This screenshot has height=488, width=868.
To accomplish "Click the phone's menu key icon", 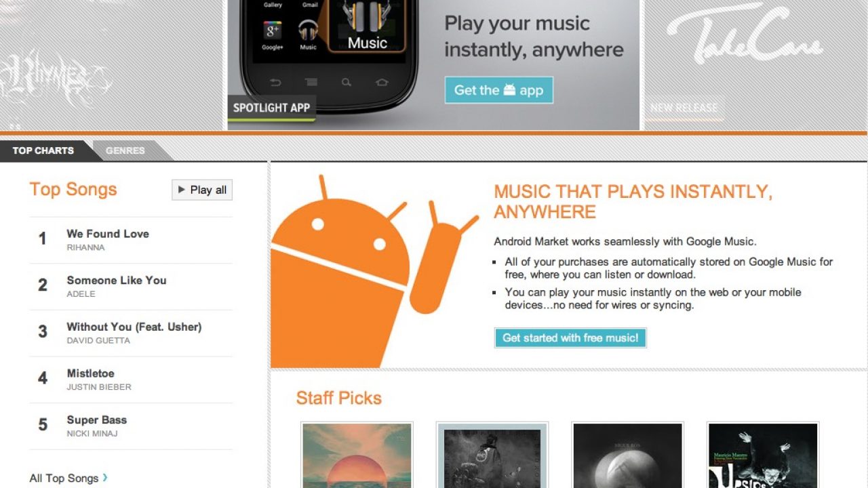I will pos(311,83).
